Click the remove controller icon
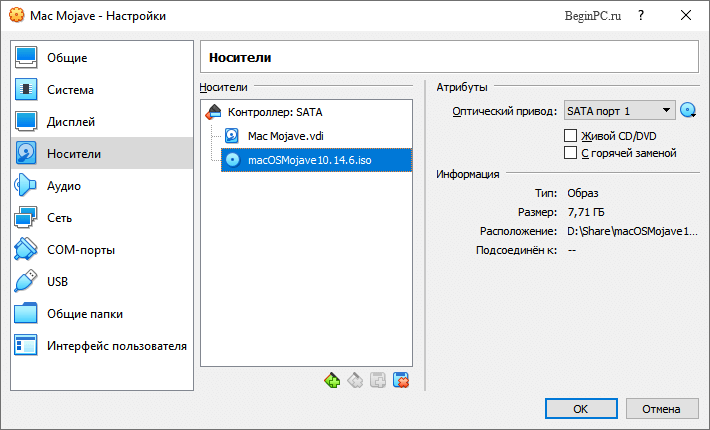The height and width of the screenshot is (430, 710). click(x=355, y=380)
